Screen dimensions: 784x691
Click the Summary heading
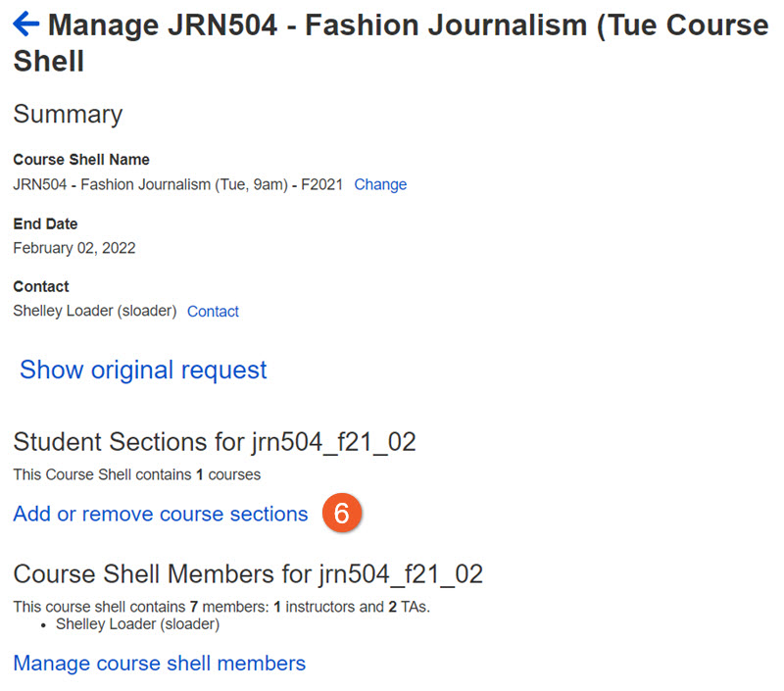click(x=68, y=114)
